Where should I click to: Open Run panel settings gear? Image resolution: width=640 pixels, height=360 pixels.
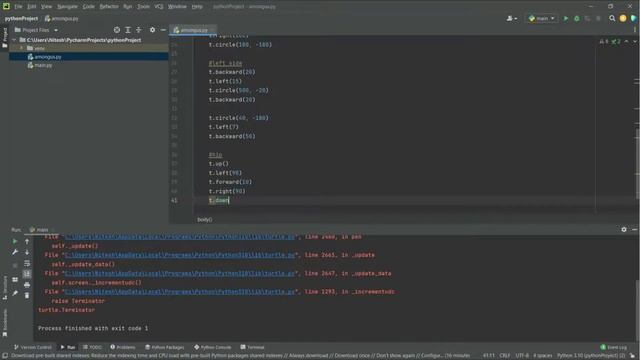click(x=624, y=229)
